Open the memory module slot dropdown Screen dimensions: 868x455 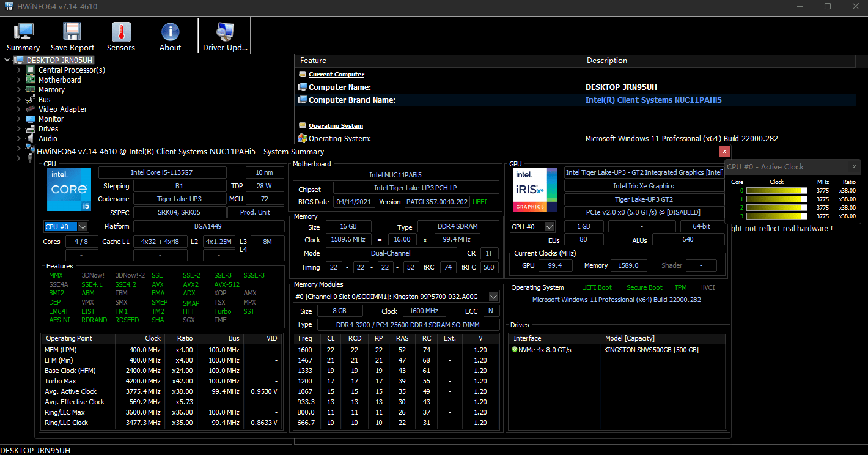point(493,297)
